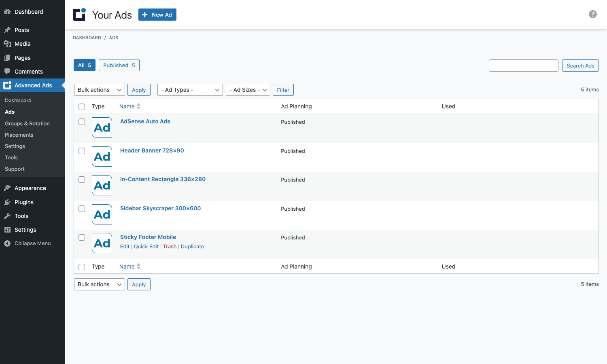Open the Header Banner 728×90 link
Viewport: 607px width, 364px height.
pos(152,150)
